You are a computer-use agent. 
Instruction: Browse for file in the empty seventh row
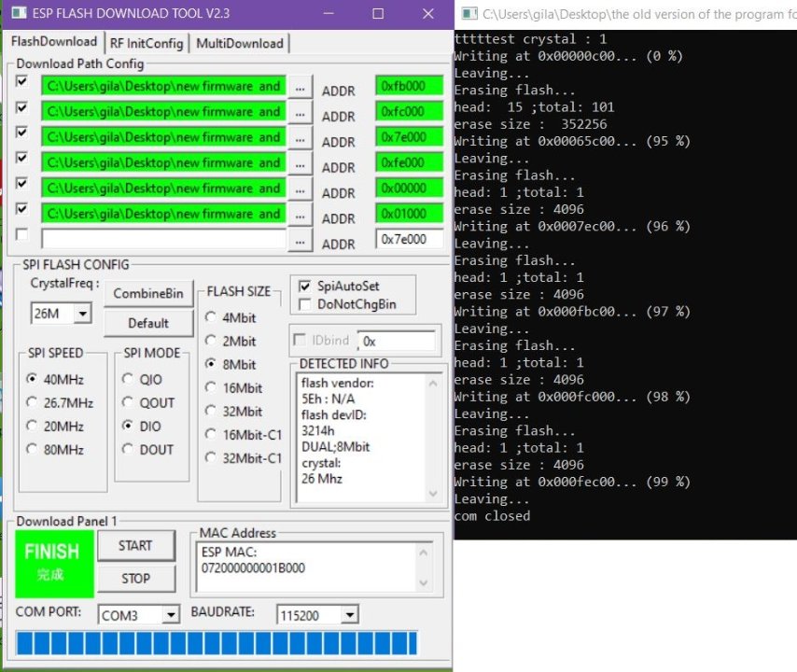click(x=300, y=242)
